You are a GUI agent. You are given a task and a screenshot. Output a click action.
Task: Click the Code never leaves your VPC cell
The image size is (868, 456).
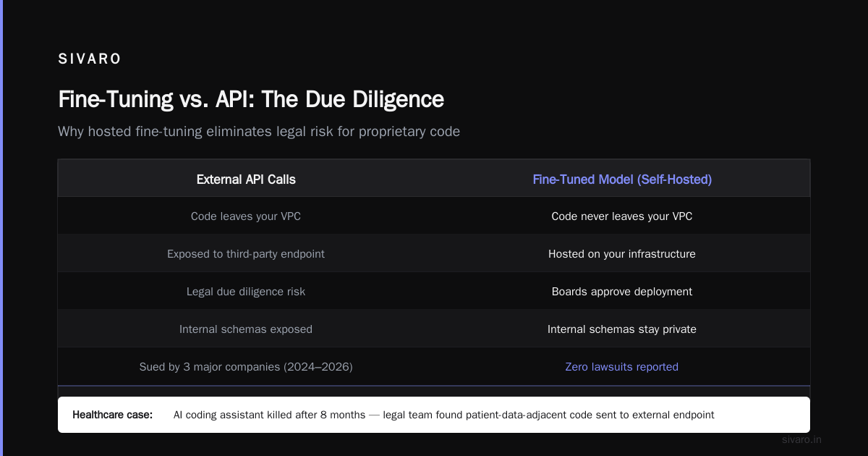click(622, 216)
